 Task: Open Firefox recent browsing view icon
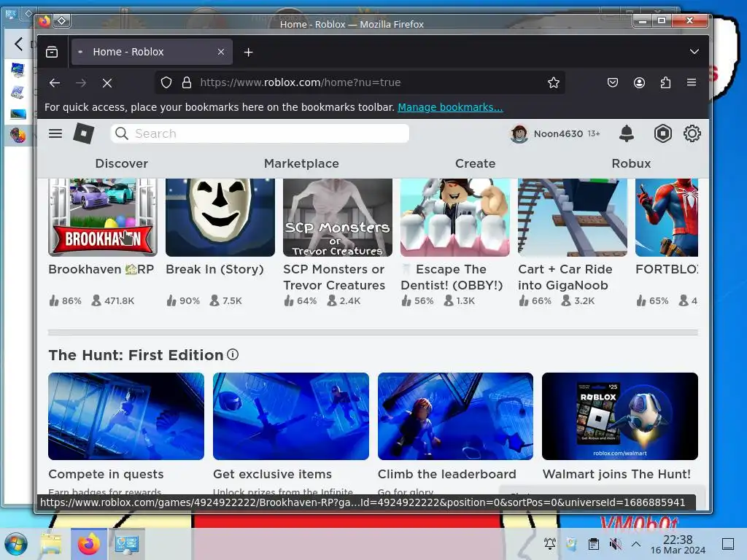click(x=52, y=52)
